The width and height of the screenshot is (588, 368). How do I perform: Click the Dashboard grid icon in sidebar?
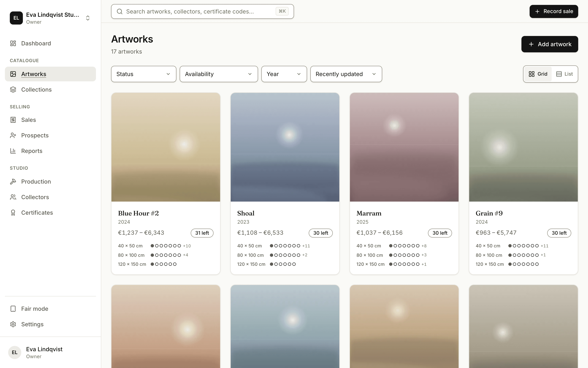[x=13, y=43]
